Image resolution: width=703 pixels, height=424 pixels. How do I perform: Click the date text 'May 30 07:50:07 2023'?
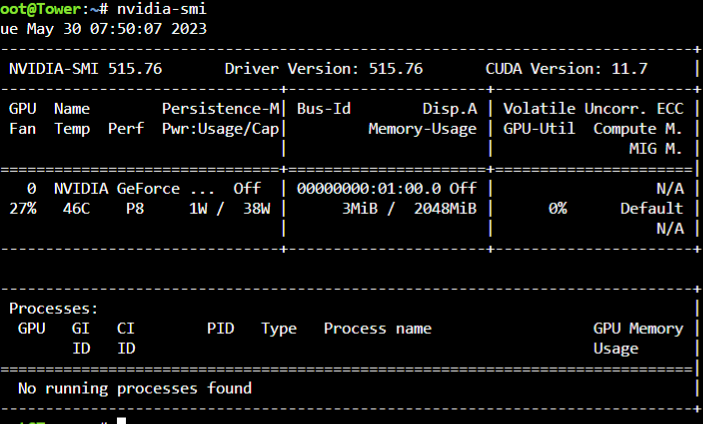click(117, 29)
